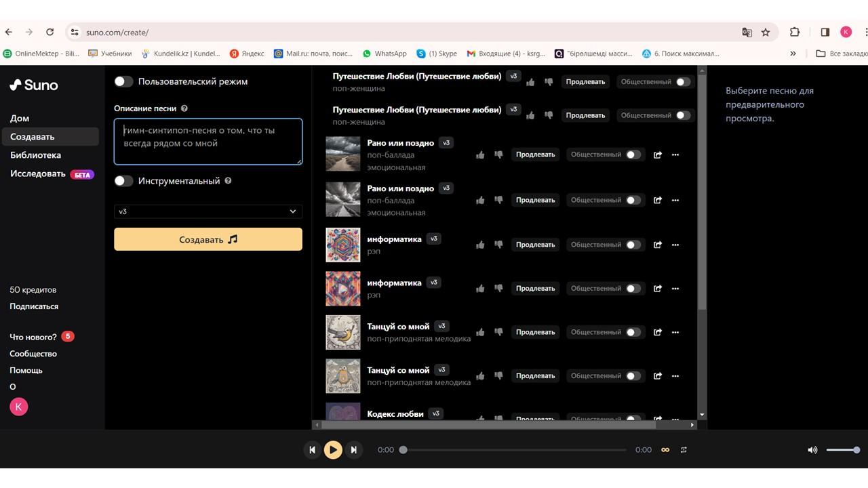Open Сообщество in sidebar

pos(33,354)
